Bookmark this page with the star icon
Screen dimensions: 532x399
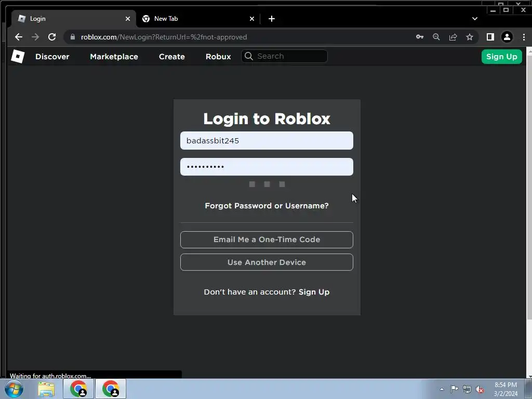(x=470, y=37)
